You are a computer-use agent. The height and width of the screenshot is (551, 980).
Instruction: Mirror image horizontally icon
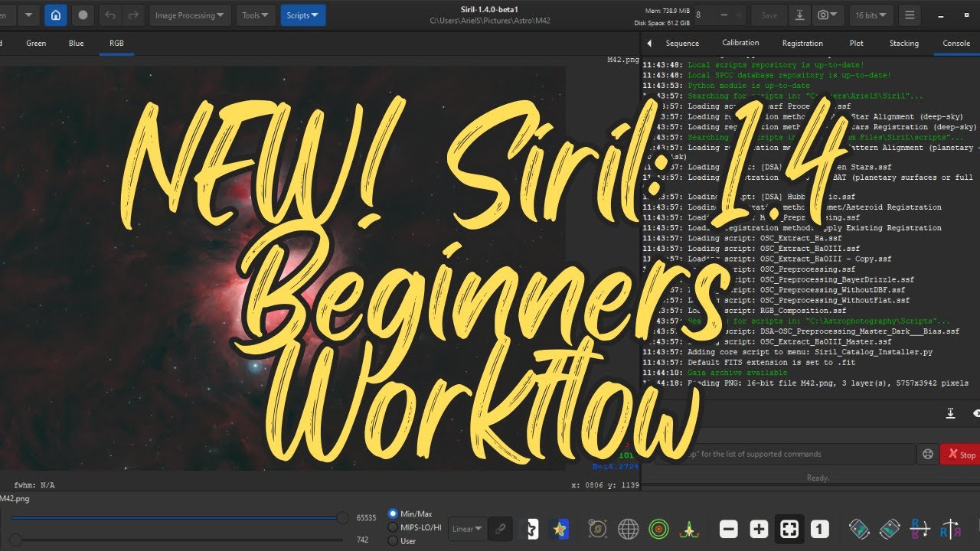950,529
